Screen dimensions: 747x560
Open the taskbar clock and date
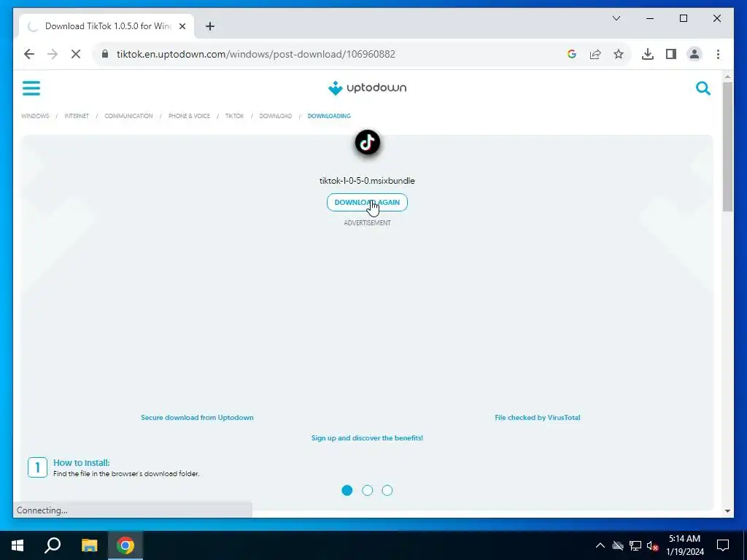[684, 545]
